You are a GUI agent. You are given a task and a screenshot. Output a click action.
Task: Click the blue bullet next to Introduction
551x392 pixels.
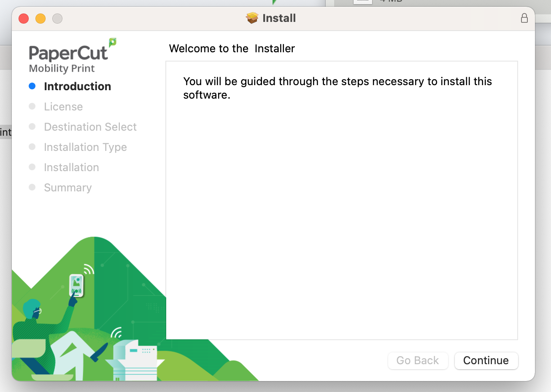click(x=32, y=86)
